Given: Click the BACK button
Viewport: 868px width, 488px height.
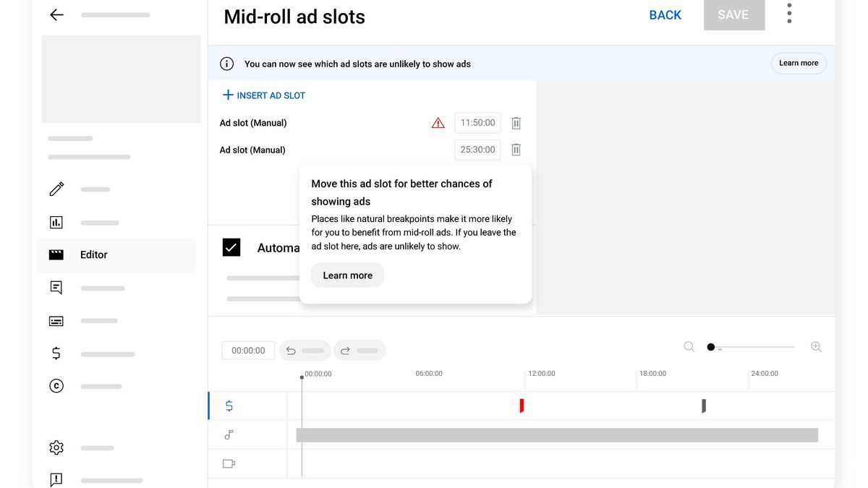Looking at the screenshot, I should click(x=665, y=15).
